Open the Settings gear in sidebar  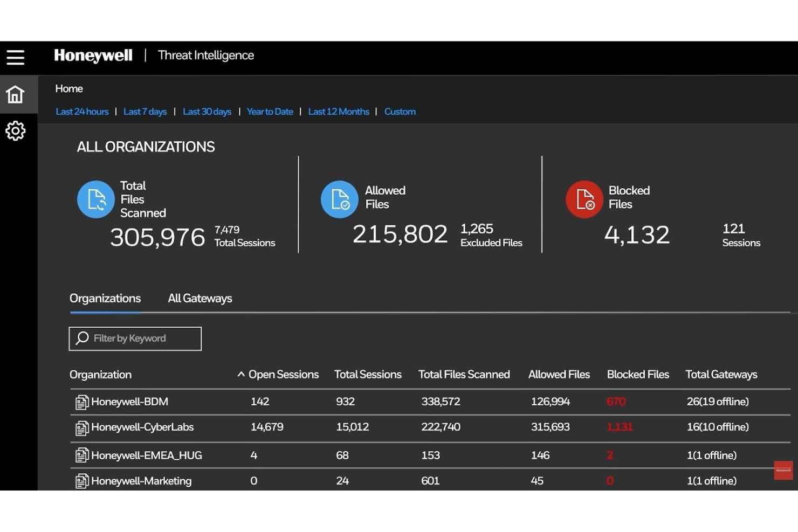[15, 130]
